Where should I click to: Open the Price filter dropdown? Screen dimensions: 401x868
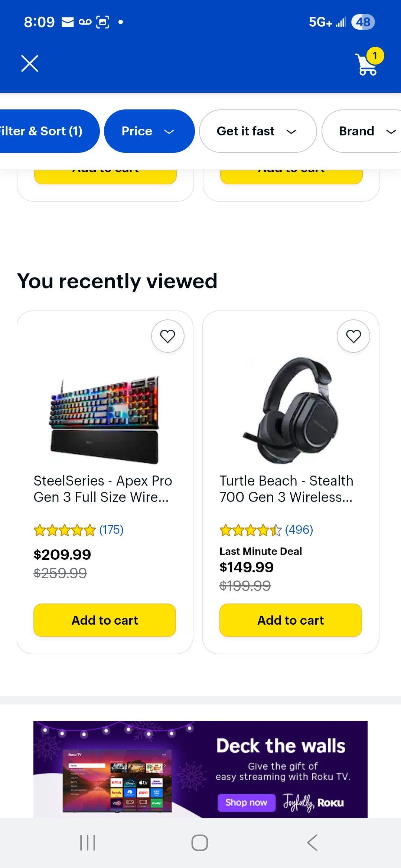[149, 131]
